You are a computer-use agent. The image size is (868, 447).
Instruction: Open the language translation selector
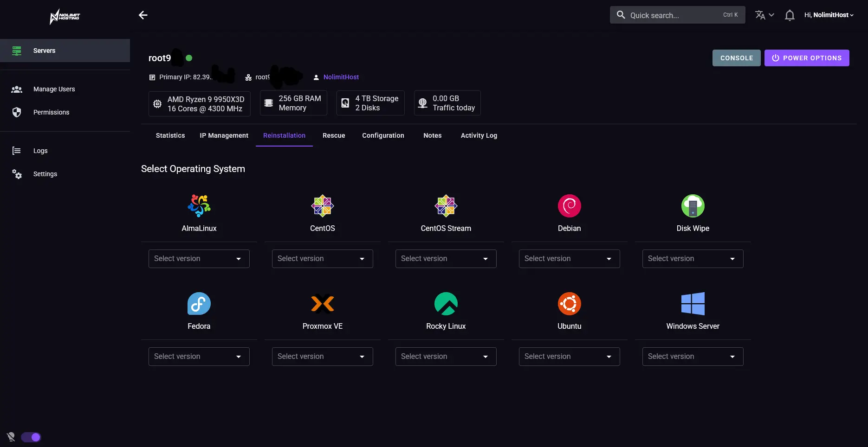tap(764, 15)
